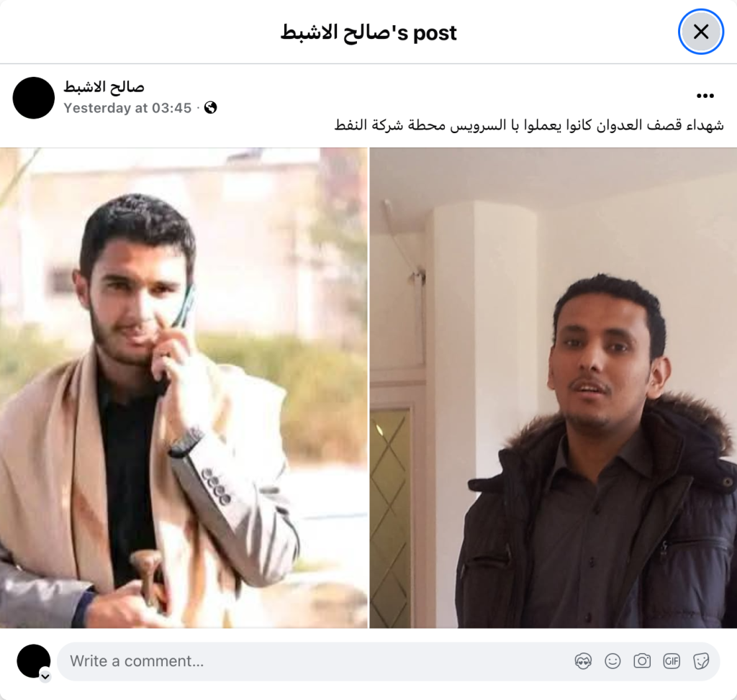737x700 pixels.
Task: Open the sticker picker icon
Action: [701, 661]
